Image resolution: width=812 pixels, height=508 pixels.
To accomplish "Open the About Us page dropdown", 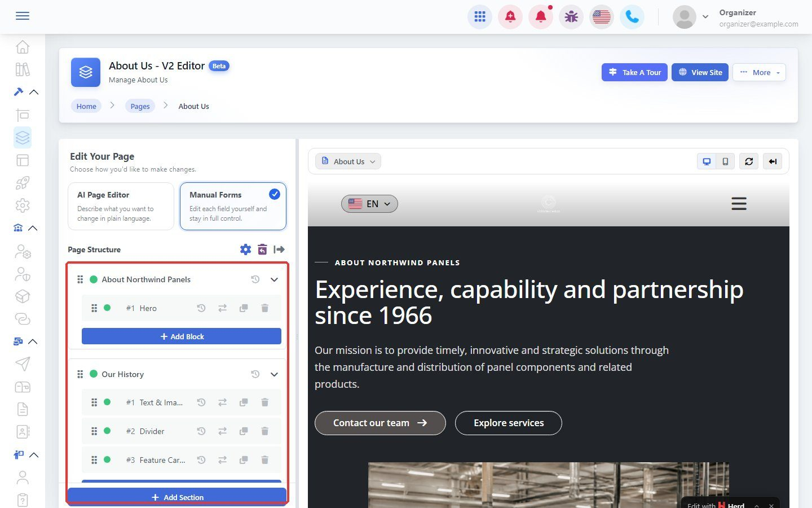I will (348, 161).
